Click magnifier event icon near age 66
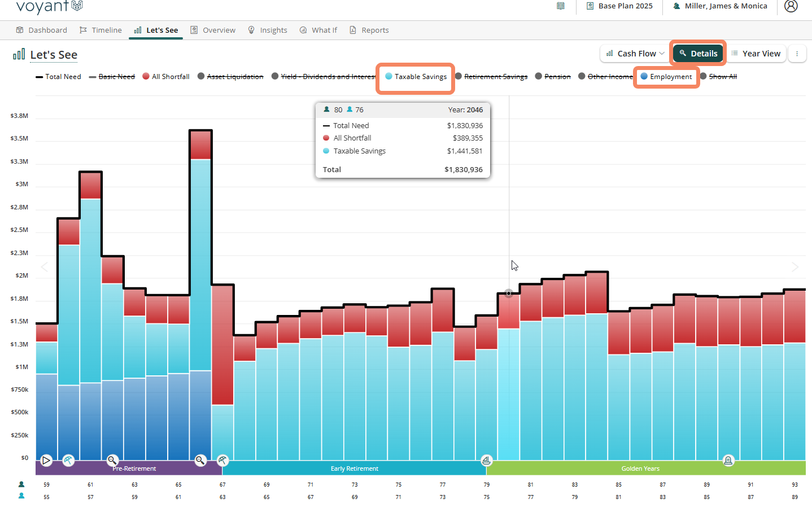Image resolution: width=812 pixels, height=508 pixels. tap(200, 460)
